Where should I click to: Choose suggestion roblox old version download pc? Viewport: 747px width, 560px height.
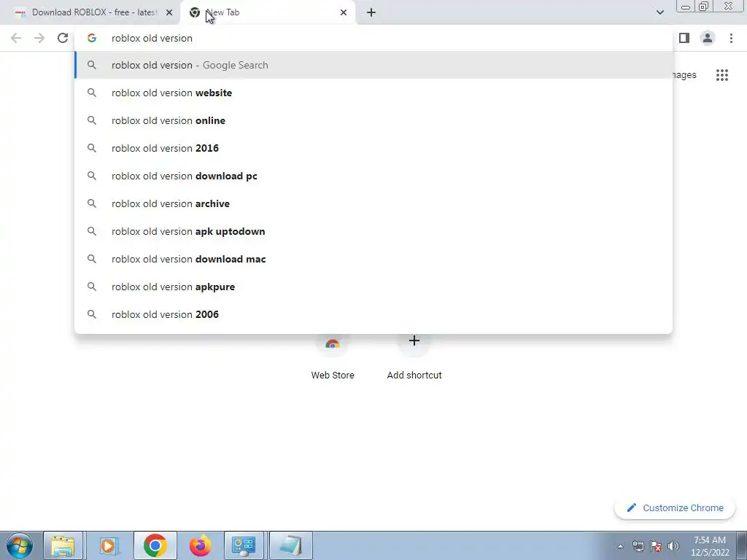[373, 176]
